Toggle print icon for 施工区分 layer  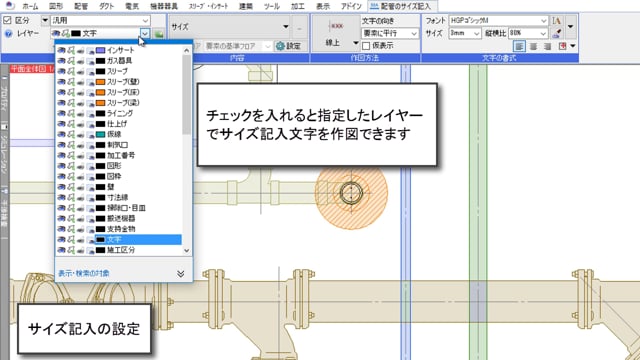pyautogui.click(x=81, y=250)
